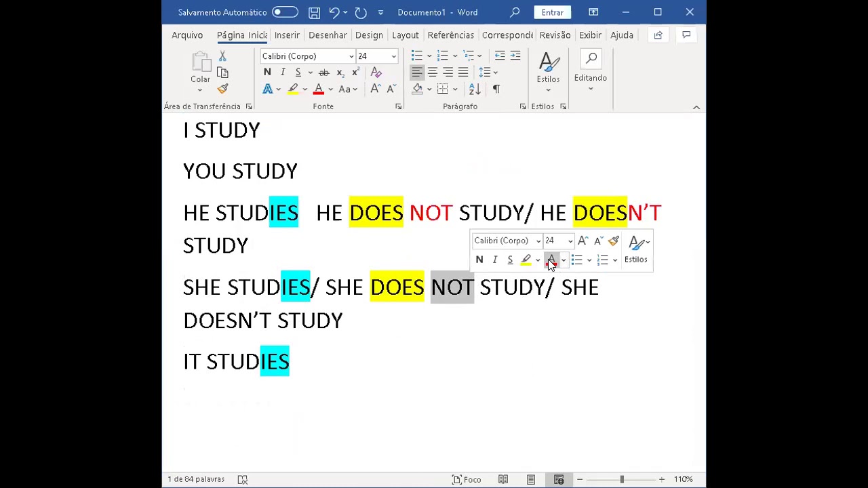Viewport: 868px width, 488px height.
Task: Toggle italic I in mini toolbar
Action: point(495,260)
